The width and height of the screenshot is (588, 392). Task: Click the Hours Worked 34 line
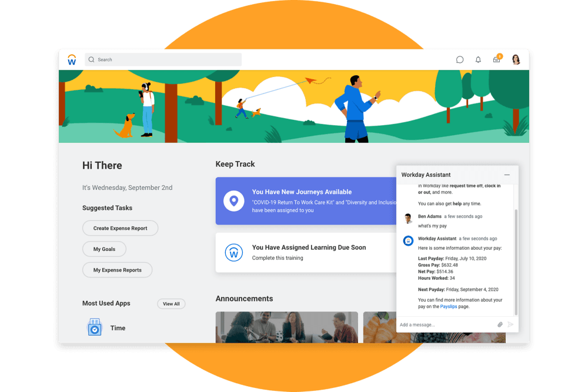coord(436,279)
